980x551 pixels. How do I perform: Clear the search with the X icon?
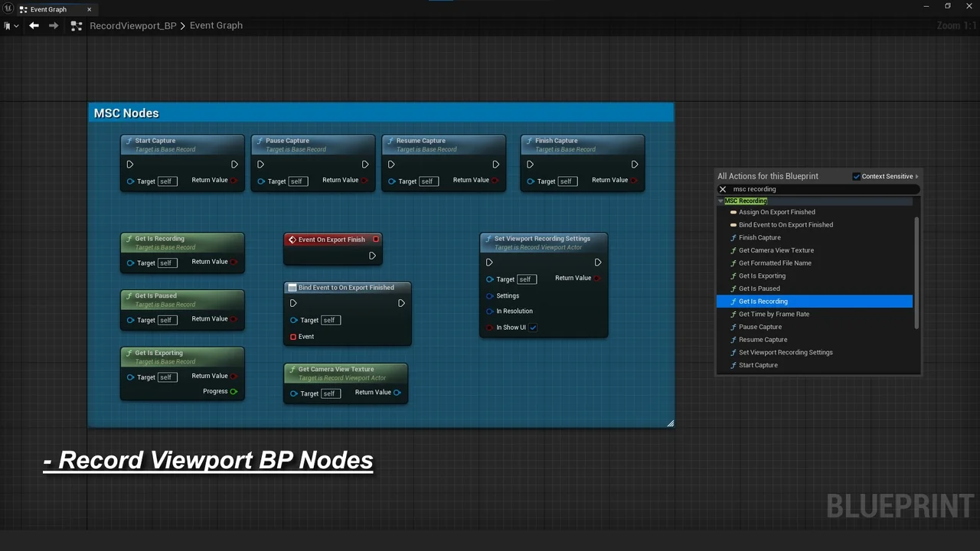[x=723, y=189]
